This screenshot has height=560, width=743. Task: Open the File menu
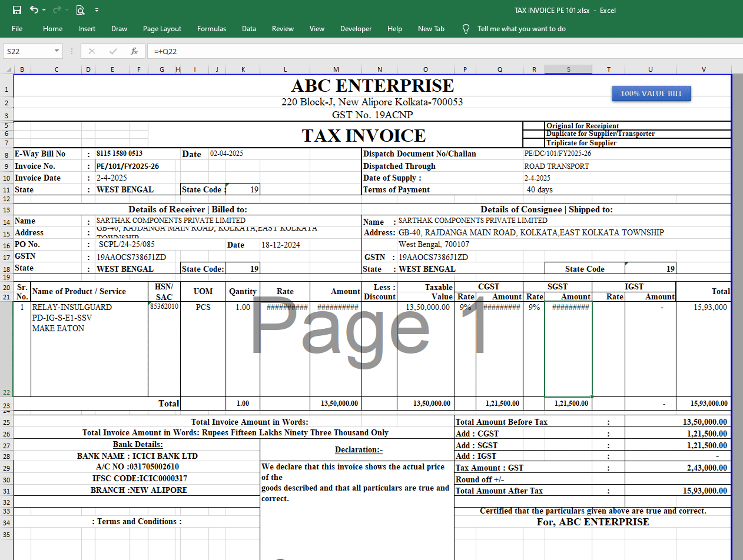[17, 29]
